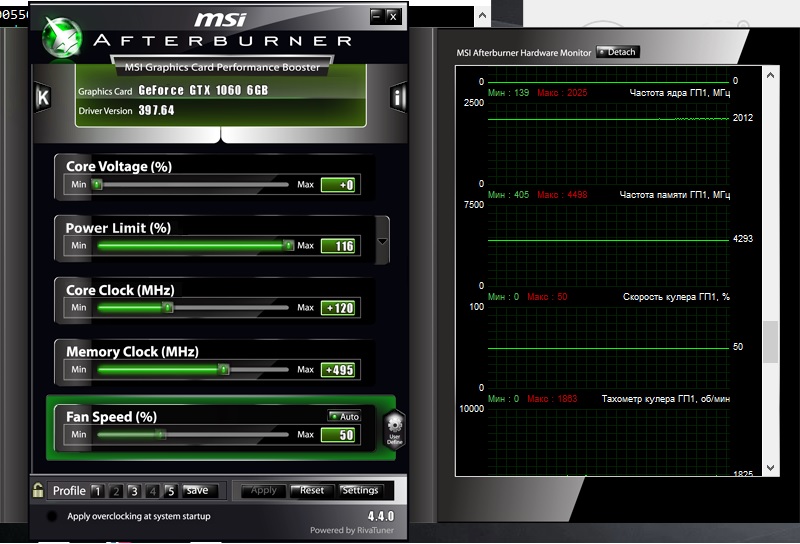Click the Скорость кулера ГП1 graph label
This screenshot has height=544, width=800.
(676, 296)
